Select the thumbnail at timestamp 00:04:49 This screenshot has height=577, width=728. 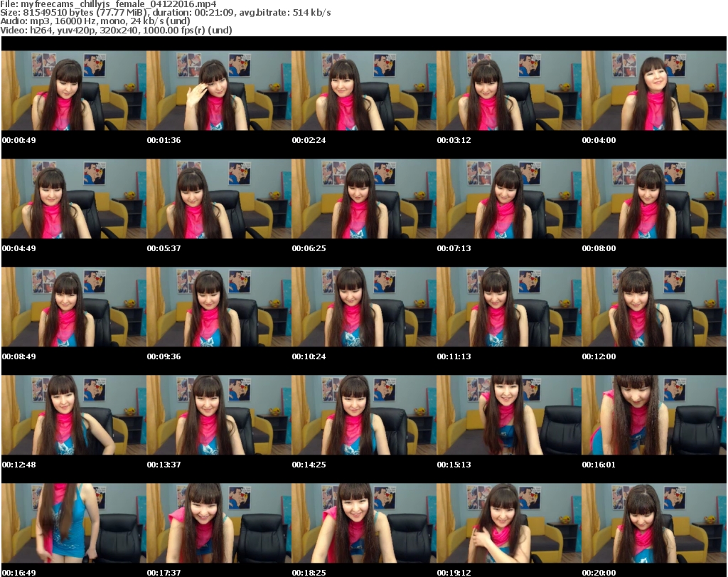pos(74,198)
